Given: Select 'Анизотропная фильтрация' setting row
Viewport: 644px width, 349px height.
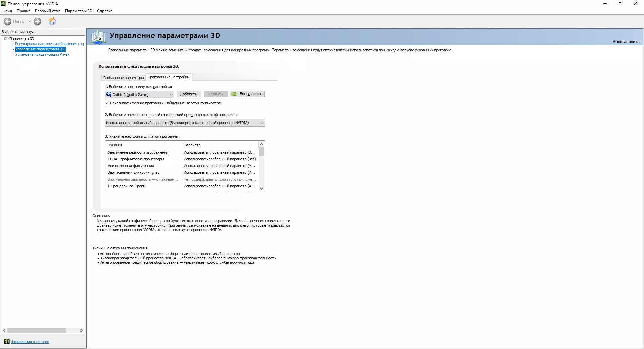Looking at the screenshot, I should (x=182, y=166).
